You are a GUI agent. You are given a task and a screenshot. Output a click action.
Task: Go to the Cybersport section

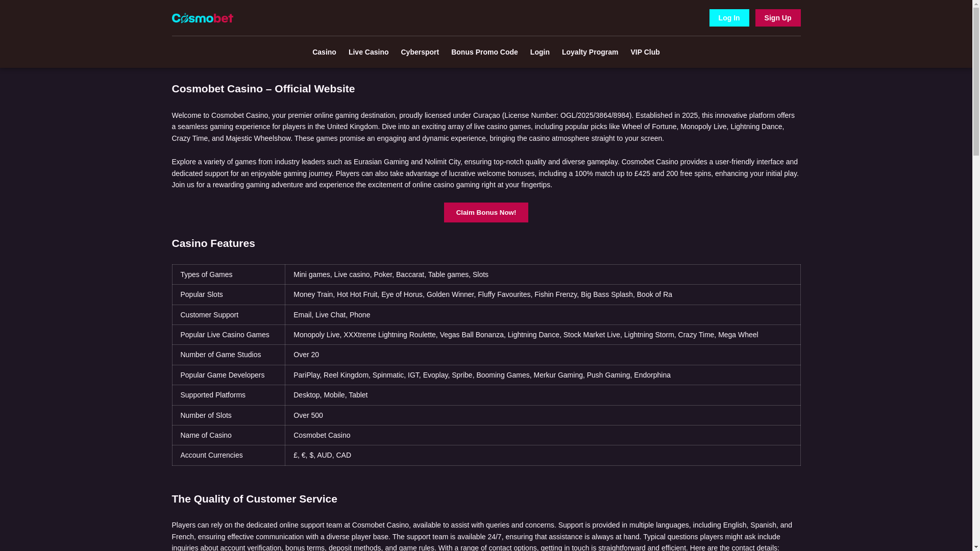420,52
